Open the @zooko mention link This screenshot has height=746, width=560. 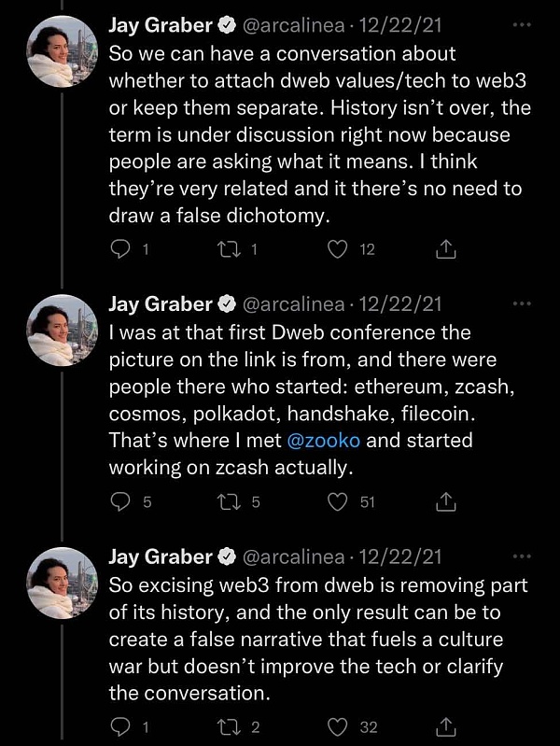click(x=324, y=440)
